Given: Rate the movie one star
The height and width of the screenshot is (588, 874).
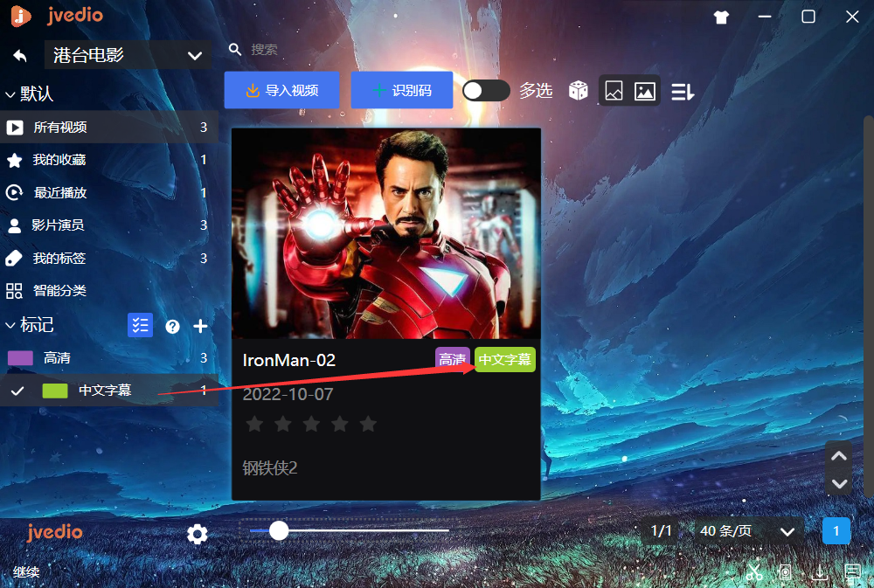Looking at the screenshot, I should [x=254, y=424].
